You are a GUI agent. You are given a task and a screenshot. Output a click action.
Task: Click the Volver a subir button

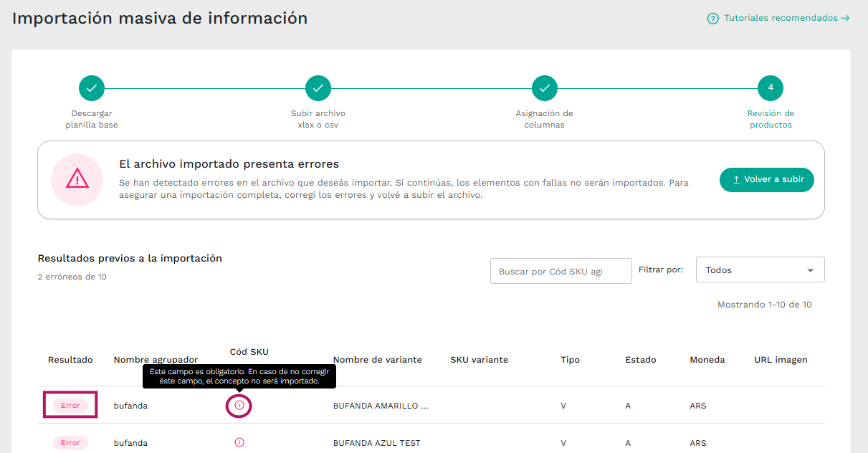tap(767, 179)
